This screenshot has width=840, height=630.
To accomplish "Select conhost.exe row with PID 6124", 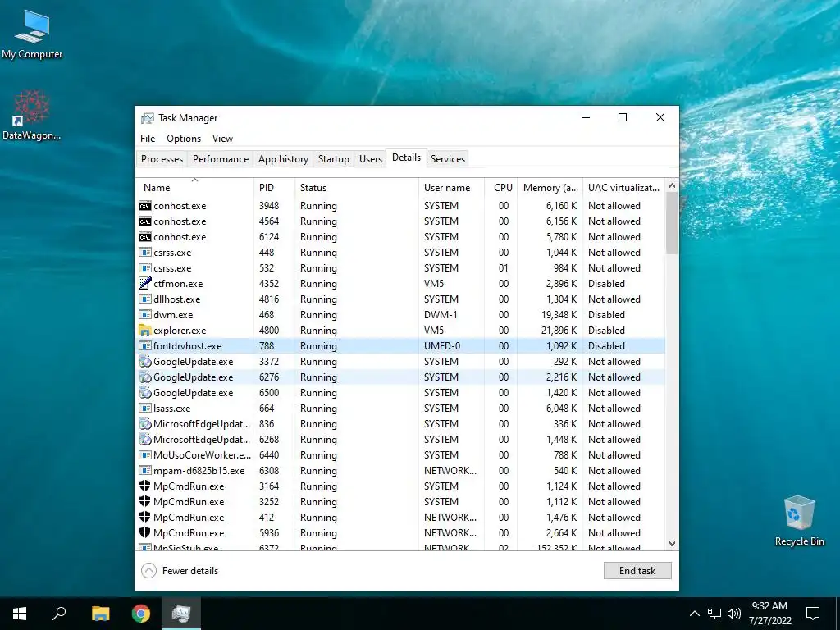I will point(400,237).
